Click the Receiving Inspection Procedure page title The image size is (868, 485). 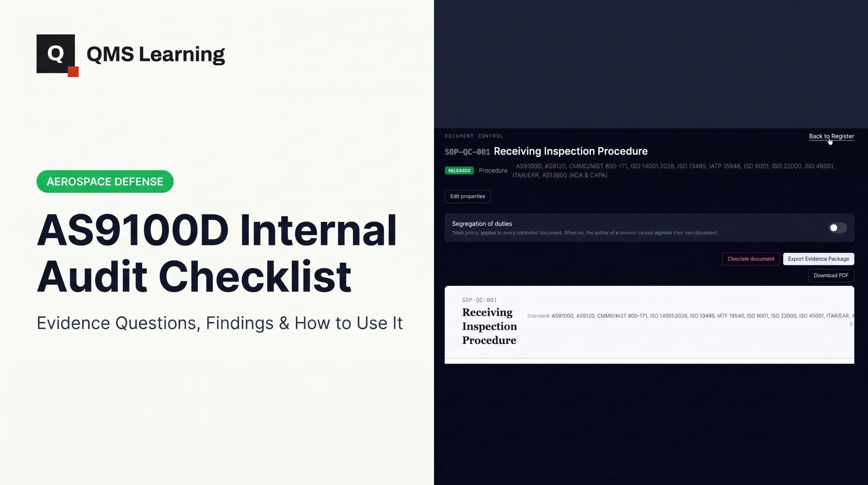click(571, 151)
